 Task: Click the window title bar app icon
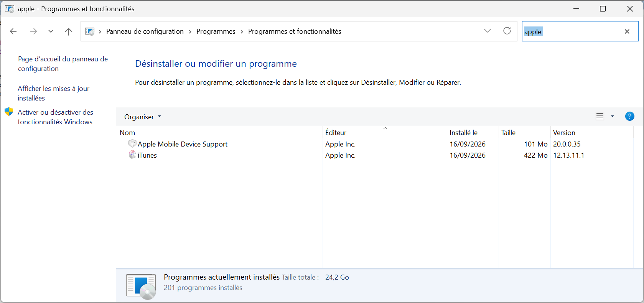click(10, 8)
